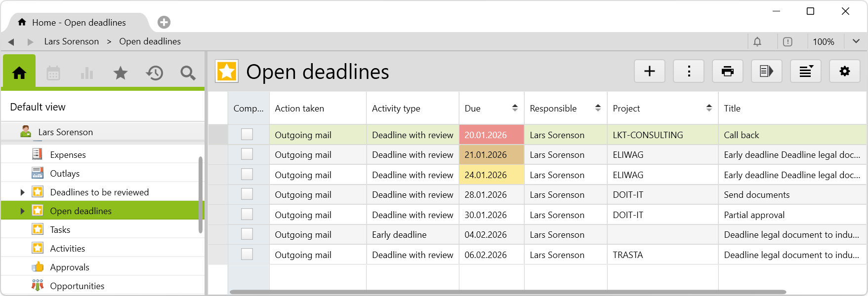The height and width of the screenshot is (296, 868).
Task: Open the zoom level chevron dropdown
Action: click(x=856, y=41)
